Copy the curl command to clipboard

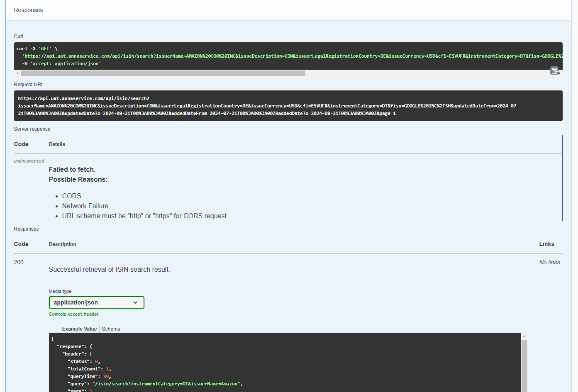554,71
